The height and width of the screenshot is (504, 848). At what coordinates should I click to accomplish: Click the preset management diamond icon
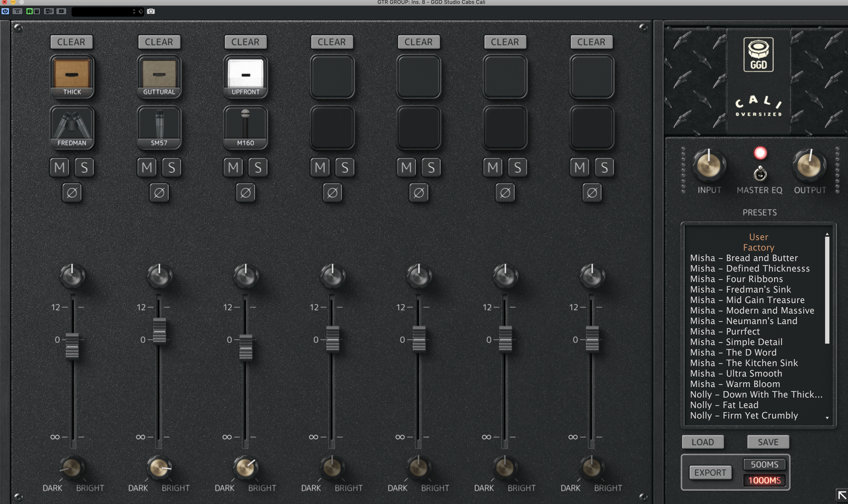(x=141, y=11)
